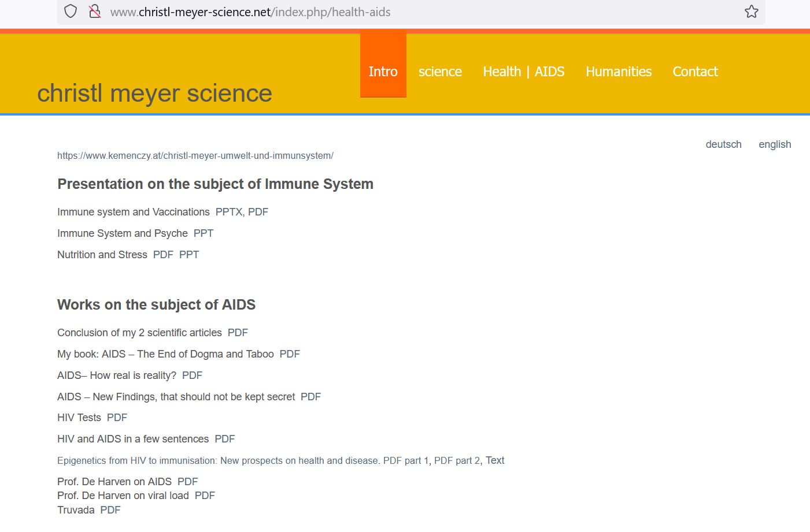810x532 pixels.
Task: Open PDF for AIDS book End of Dogma
Action: coord(290,354)
